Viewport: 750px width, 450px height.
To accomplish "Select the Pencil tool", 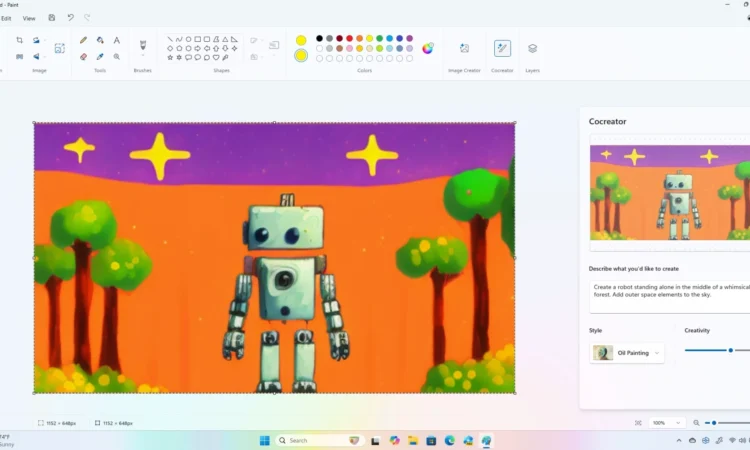I will [x=83, y=40].
